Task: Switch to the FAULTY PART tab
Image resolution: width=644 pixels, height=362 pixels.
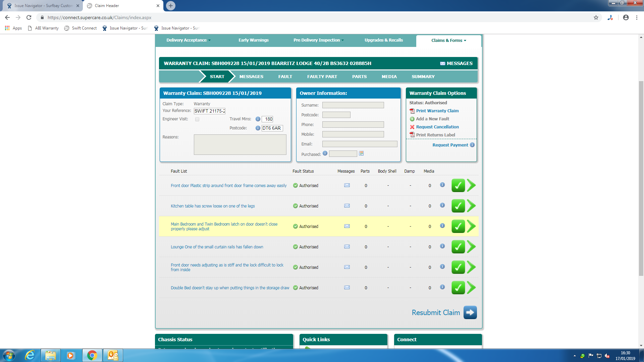Action: click(322, 77)
